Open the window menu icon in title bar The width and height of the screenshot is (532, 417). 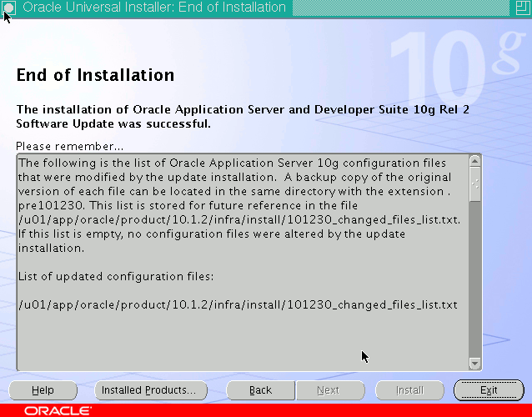[9, 8]
